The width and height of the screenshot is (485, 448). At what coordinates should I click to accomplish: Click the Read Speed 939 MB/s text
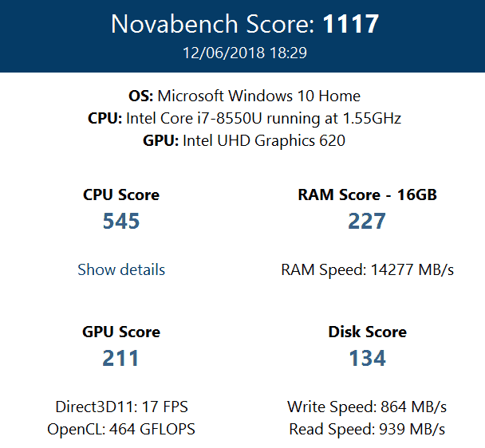(367, 429)
